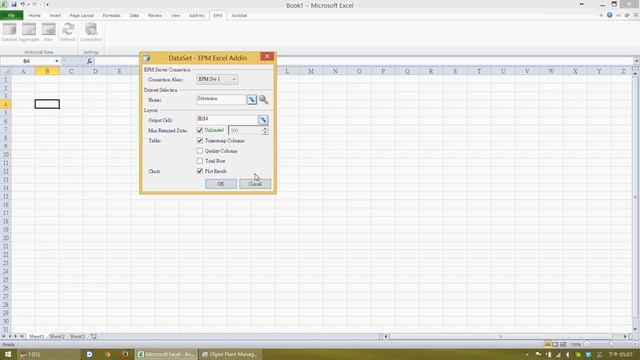Viewport: 640px width, 360px height.
Task: Click the Save icon in quick access toolbar
Action: [x=14, y=4]
